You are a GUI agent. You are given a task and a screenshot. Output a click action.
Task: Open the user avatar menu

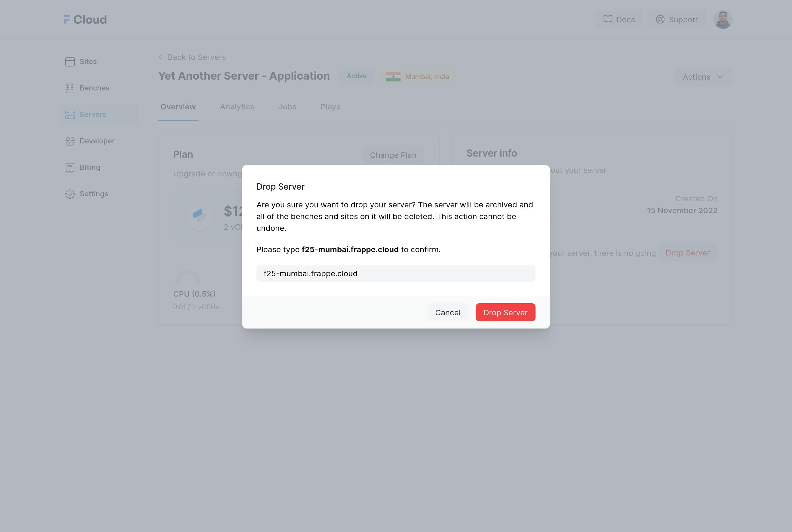pos(723,19)
